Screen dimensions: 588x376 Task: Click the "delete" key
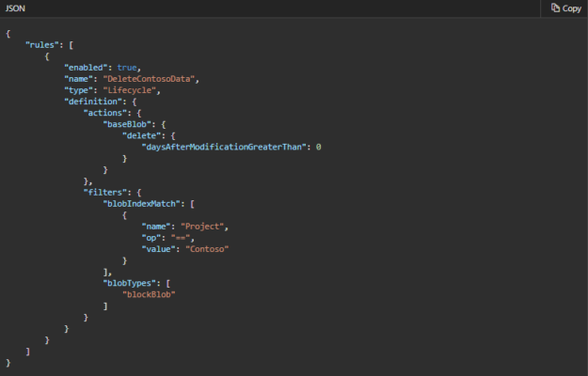pyautogui.click(x=141, y=135)
